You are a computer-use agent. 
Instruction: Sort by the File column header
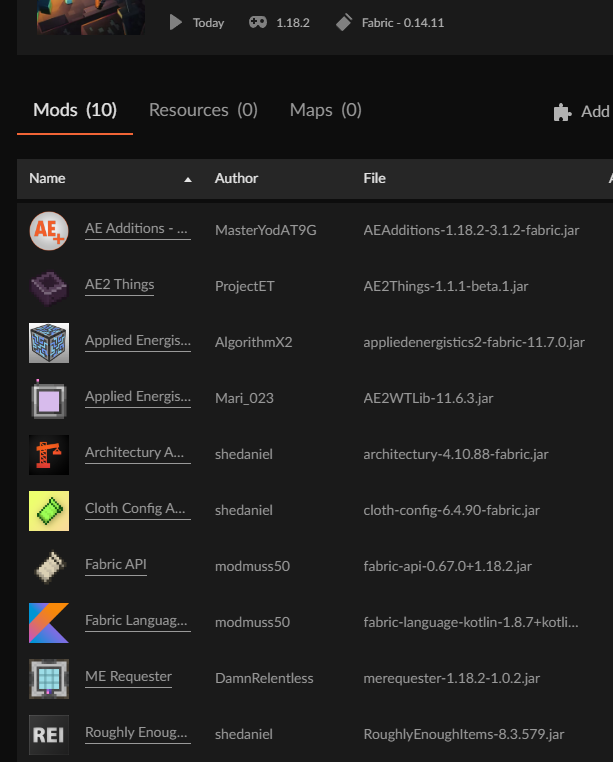pos(374,178)
